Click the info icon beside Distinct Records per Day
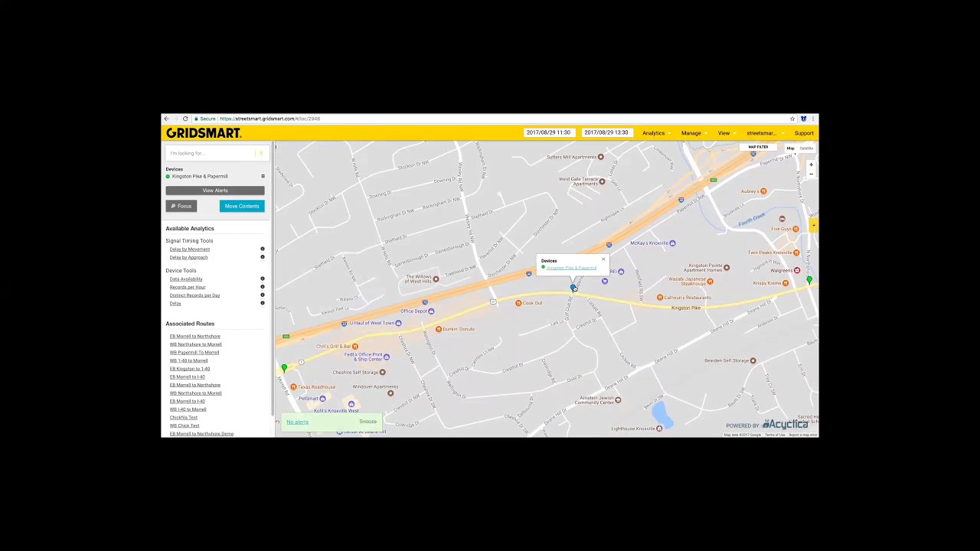980x551 pixels. click(262, 295)
